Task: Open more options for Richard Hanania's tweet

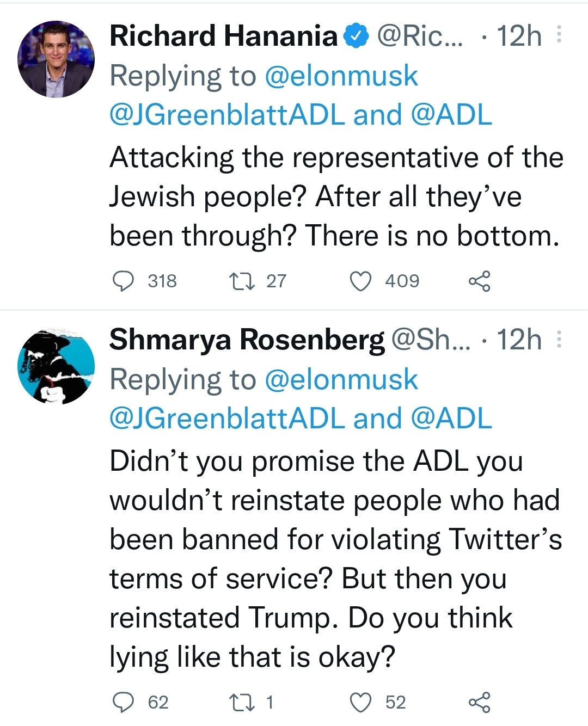Action: coord(559,36)
